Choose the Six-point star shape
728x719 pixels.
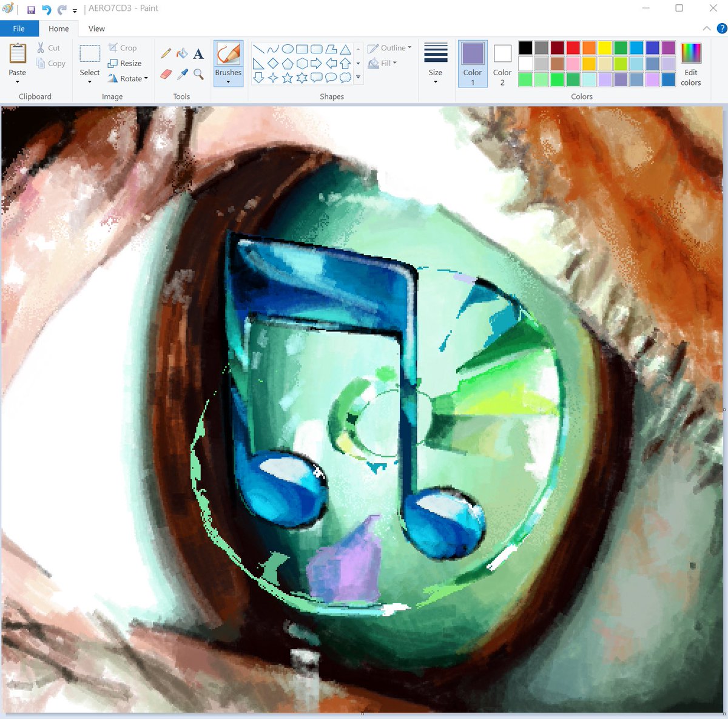click(302, 77)
